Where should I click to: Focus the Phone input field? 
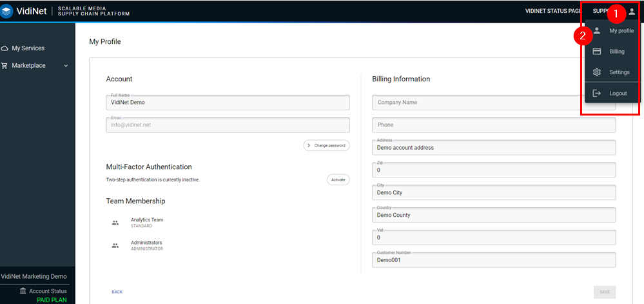click(493, 125)
